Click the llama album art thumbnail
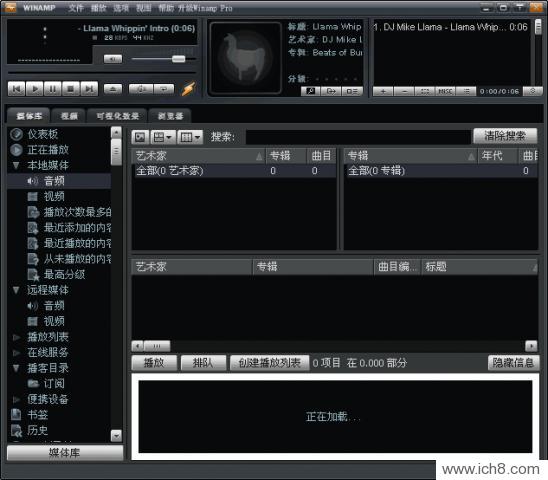 246,58
